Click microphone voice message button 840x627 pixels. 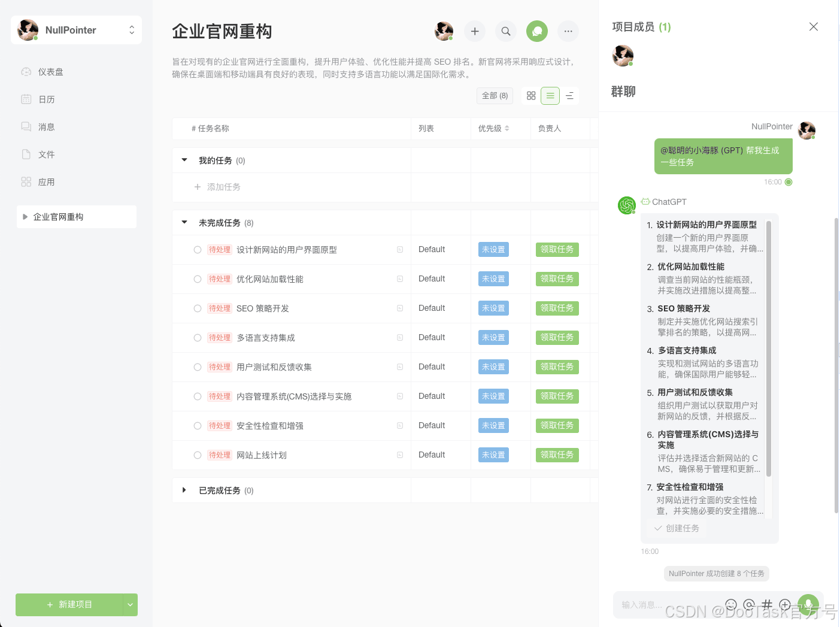point(808,604)
